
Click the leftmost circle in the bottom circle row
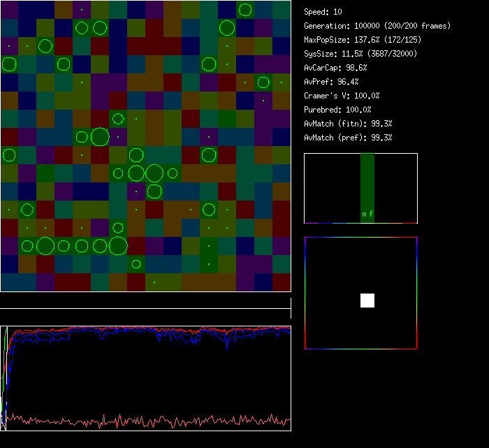click(27, 245)
